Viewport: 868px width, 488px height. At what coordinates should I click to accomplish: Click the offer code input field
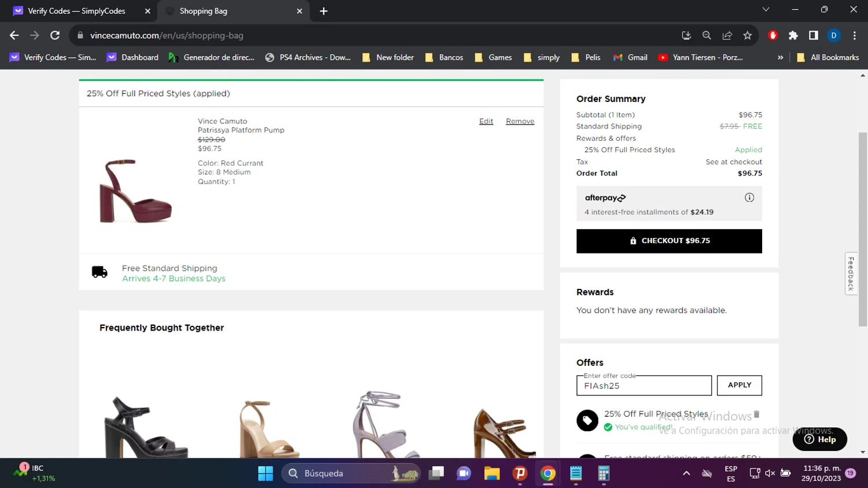(x=644, y=386)
